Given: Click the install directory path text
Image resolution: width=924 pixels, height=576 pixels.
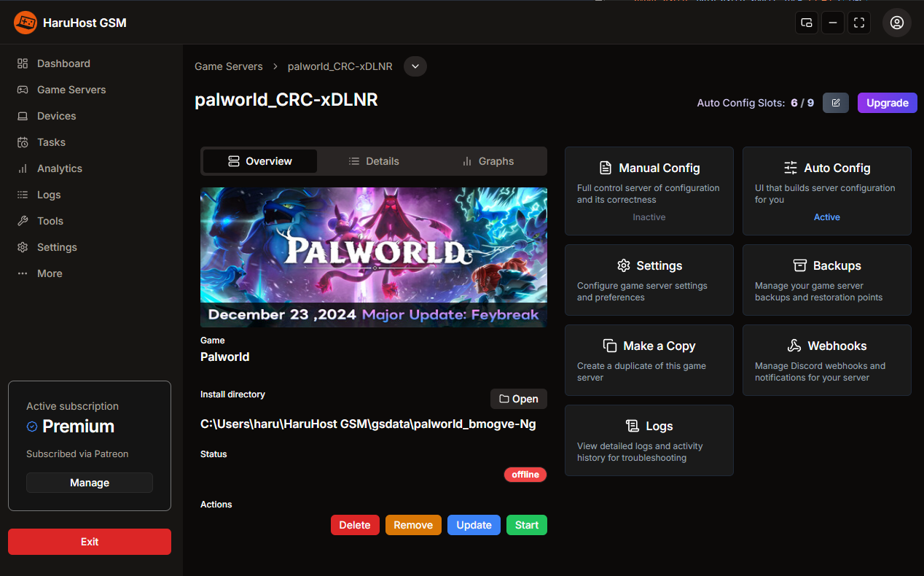Looking at the screenshot, I should coord(368,424).
